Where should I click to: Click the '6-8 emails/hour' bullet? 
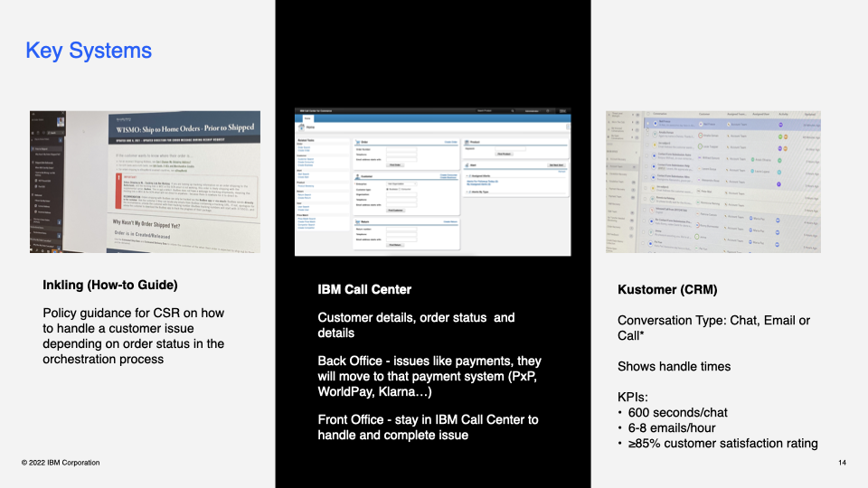[672, 427]
